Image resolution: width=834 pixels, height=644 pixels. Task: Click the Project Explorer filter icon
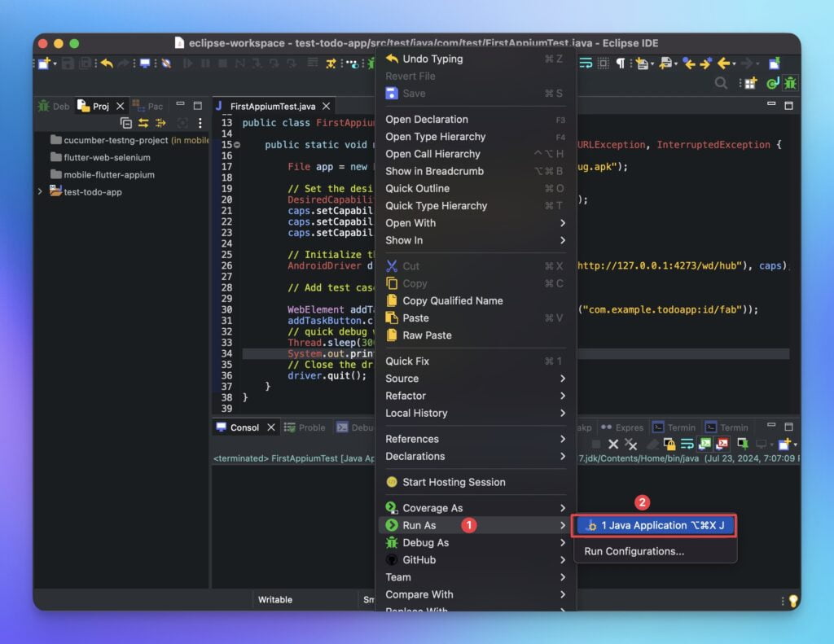tap(160, 123)
